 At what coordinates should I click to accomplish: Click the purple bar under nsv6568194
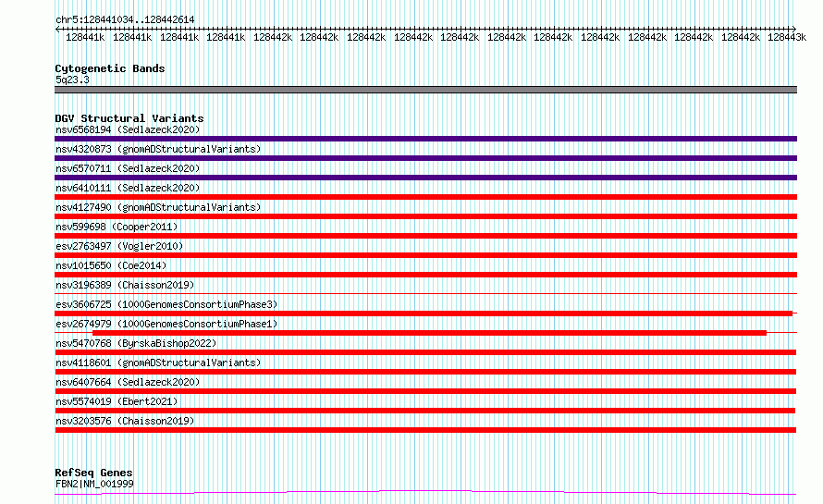coord(425,139)
